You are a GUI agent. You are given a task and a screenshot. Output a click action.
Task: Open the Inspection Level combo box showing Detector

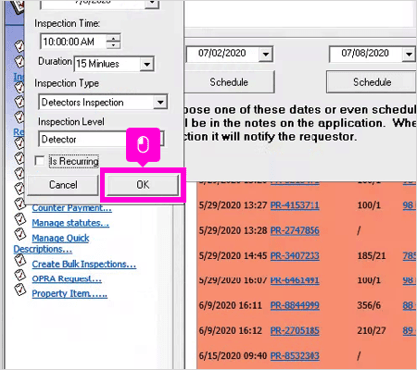[x=101, y=139]
